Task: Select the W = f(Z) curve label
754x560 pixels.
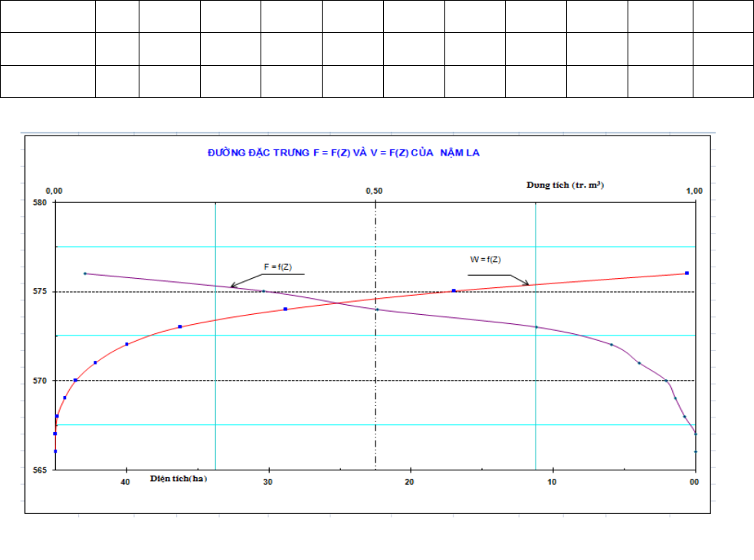Action: [x=485, y=260]
